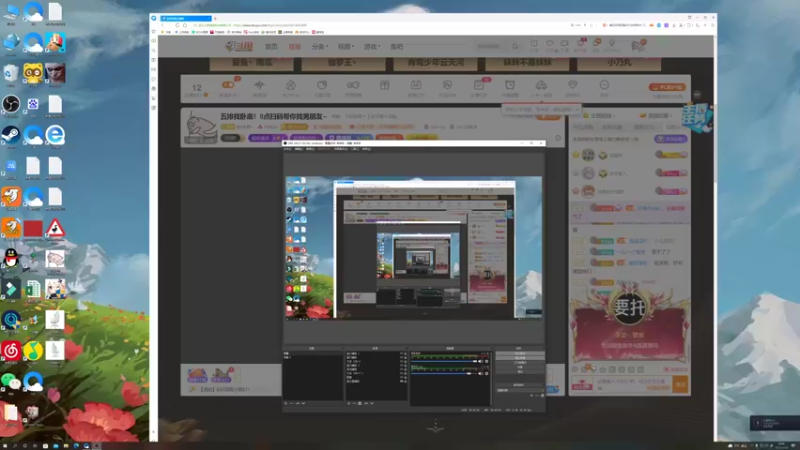The width and height of the screenshot is (800, 450).
Task: Click the second button in OBS Controls panel
Action: click(x=520, y=358)
